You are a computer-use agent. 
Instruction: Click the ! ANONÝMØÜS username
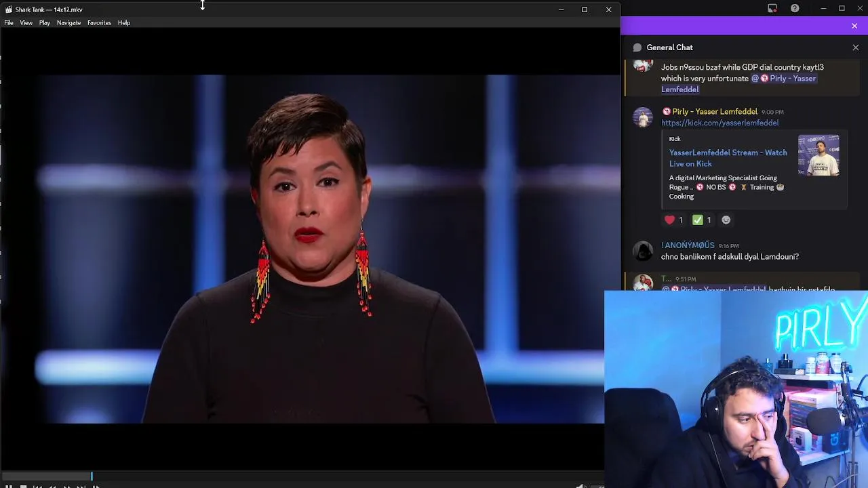[688, 245]
